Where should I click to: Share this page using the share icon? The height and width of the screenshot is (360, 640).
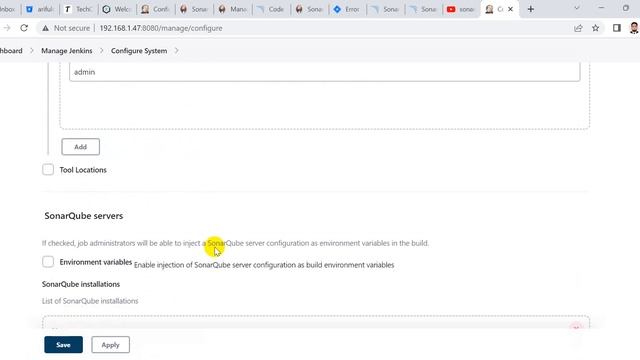pyautogui.click(x=578, y=28)
